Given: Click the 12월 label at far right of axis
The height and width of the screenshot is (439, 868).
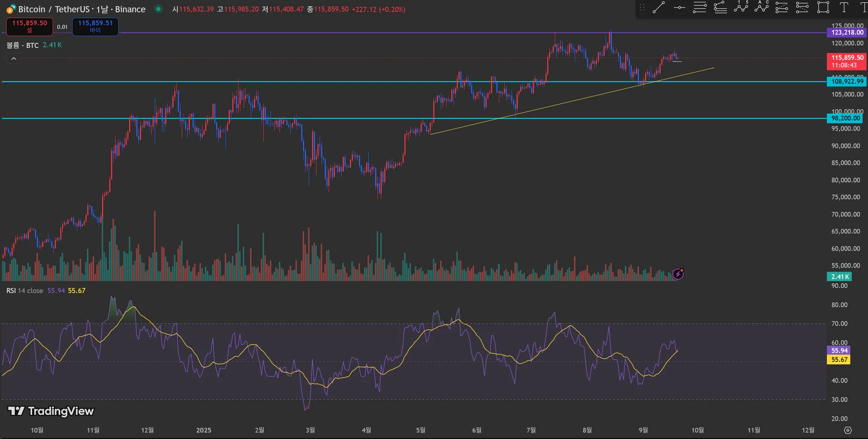Looking at the screenshot, I should point(808,430).
